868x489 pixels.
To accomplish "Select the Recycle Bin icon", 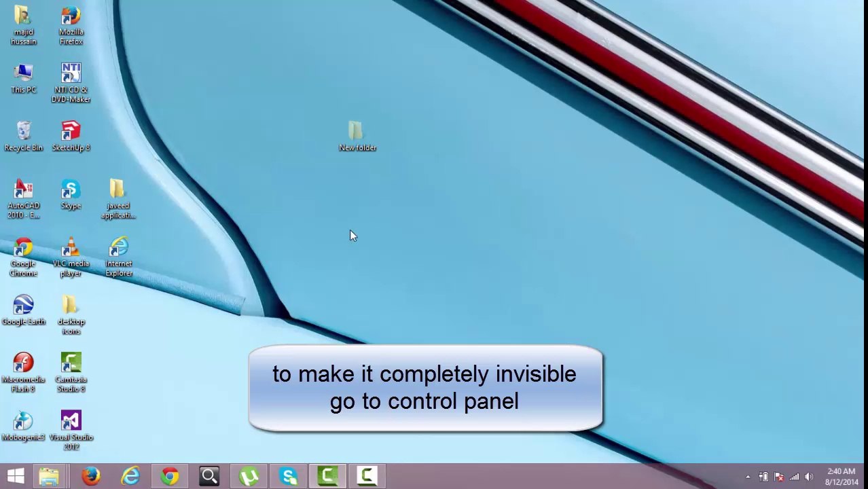I will tap(23, 137).
